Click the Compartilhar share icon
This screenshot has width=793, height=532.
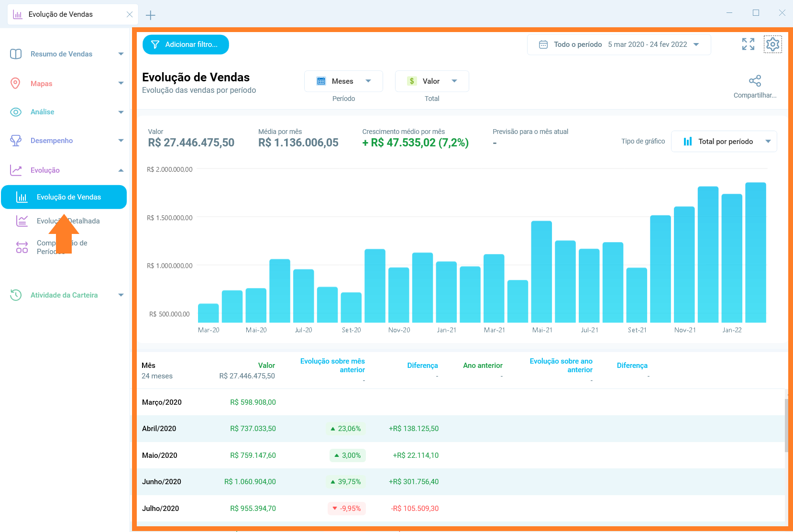click(x=755, y=81)
